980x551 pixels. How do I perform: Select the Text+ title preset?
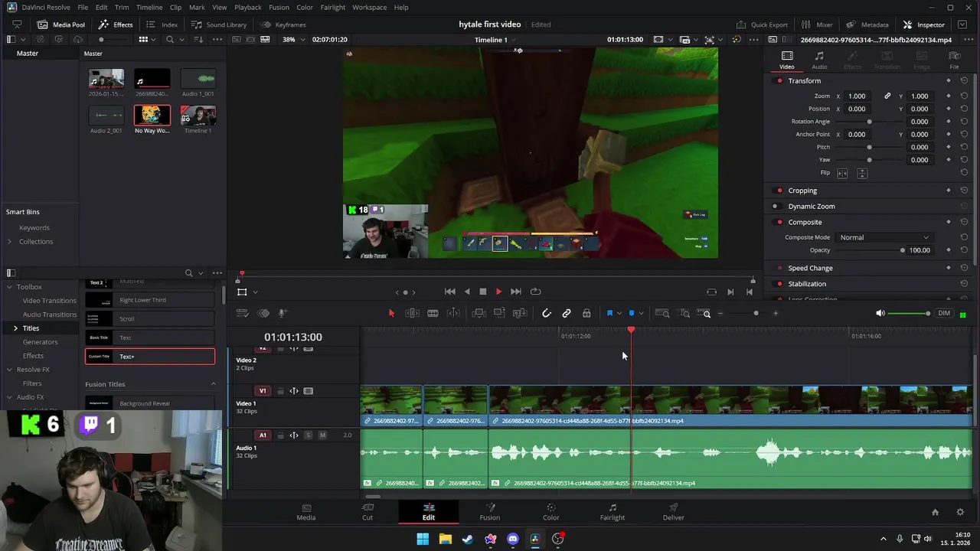click(x=150, y=357)
